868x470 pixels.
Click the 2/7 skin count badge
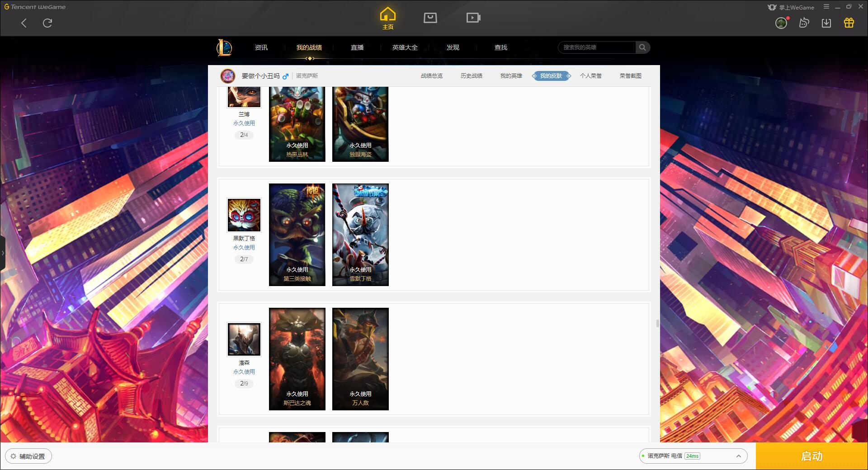(x=244, y=259)
